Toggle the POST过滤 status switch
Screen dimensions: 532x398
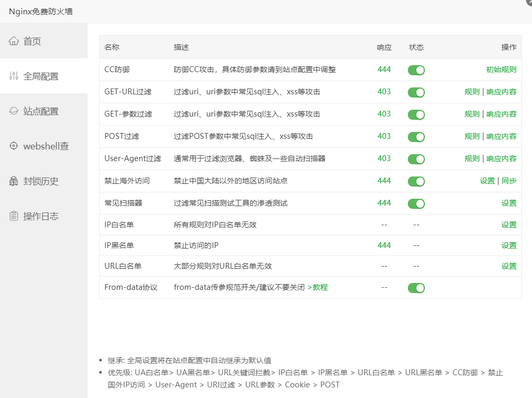pyautogui.click(x=416, y=137)
